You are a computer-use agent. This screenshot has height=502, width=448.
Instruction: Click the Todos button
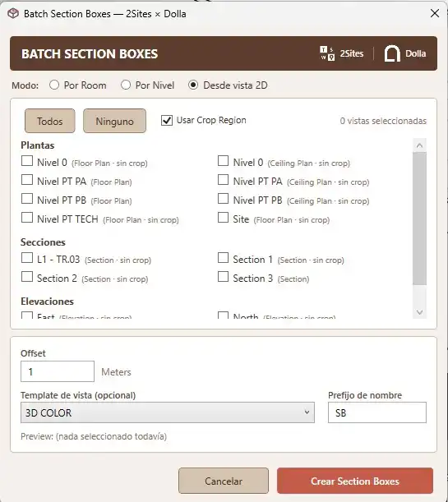point(50,121)
